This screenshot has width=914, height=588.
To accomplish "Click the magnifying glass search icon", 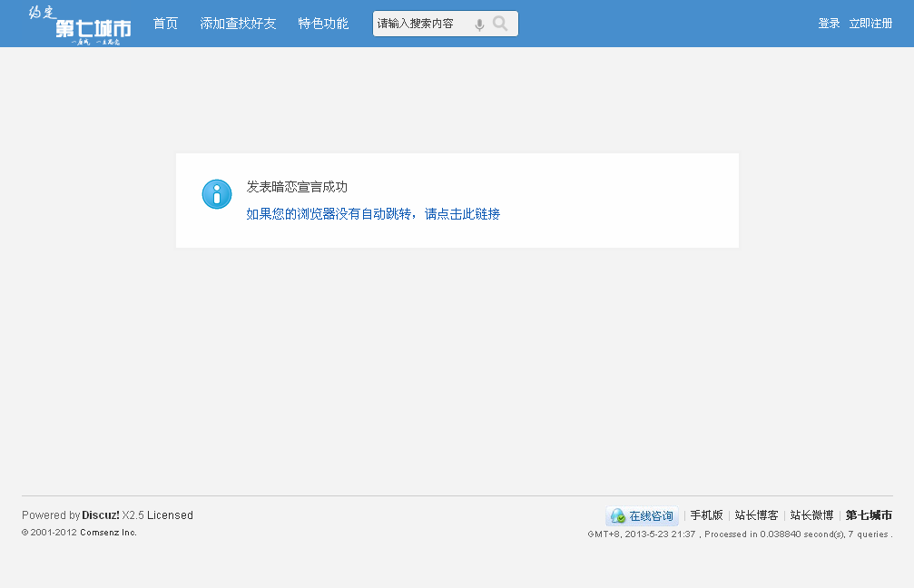I will pos(500,24).
